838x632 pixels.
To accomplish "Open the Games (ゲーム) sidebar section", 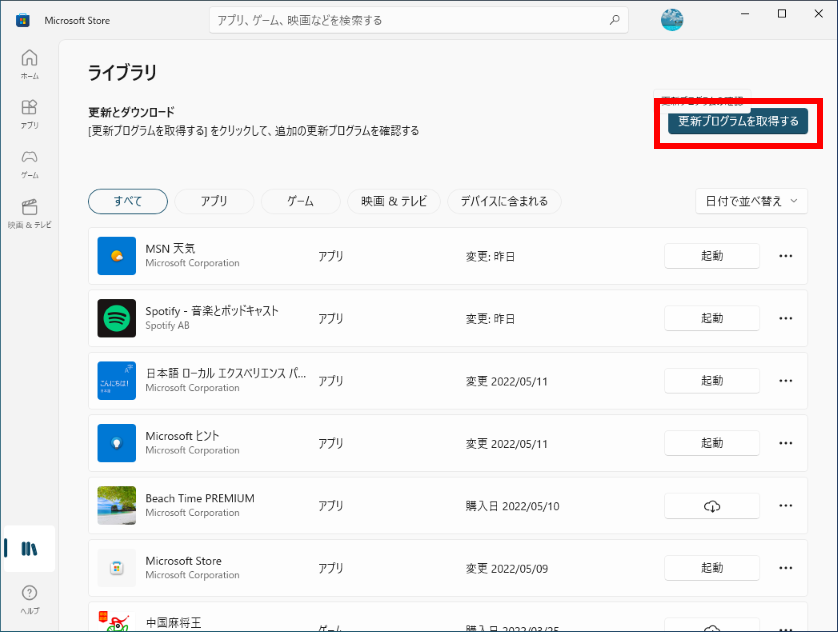I will pyautogui.click(x=29, y=163).
